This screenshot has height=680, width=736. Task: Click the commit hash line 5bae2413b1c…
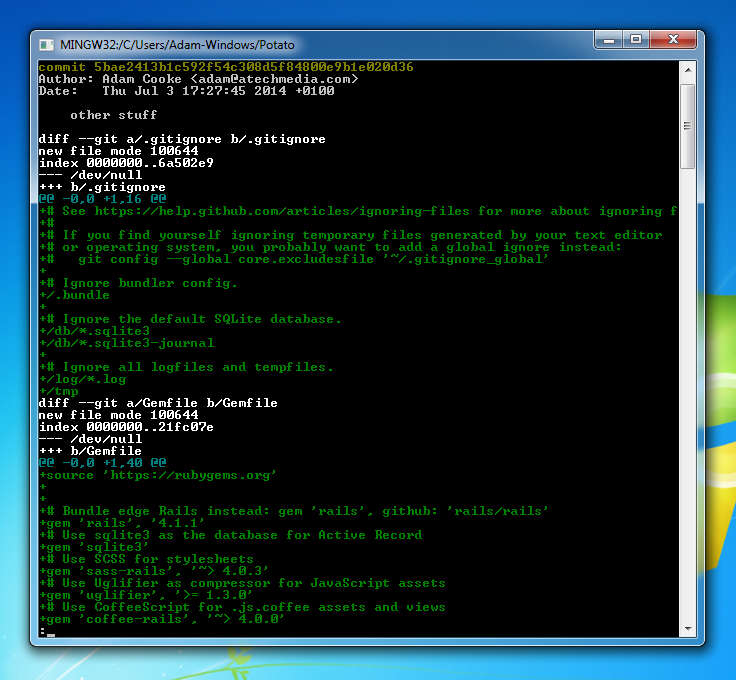[226, 67]
